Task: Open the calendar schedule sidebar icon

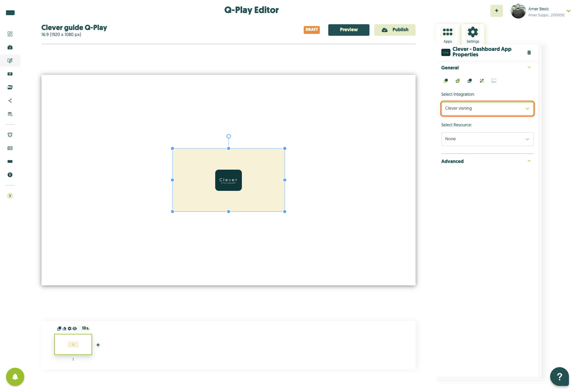Action: (10, 114)
